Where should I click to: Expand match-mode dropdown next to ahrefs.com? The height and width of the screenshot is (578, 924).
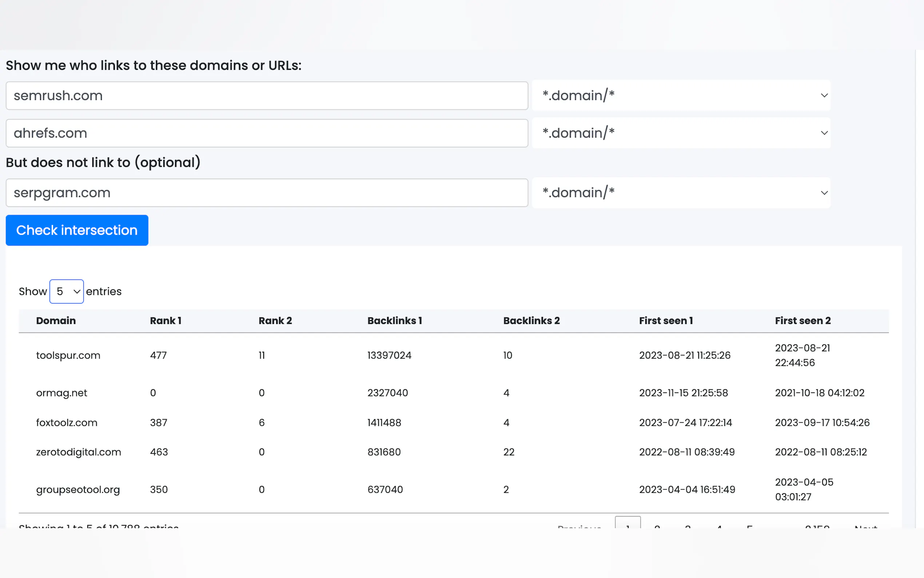pos(681,133)
